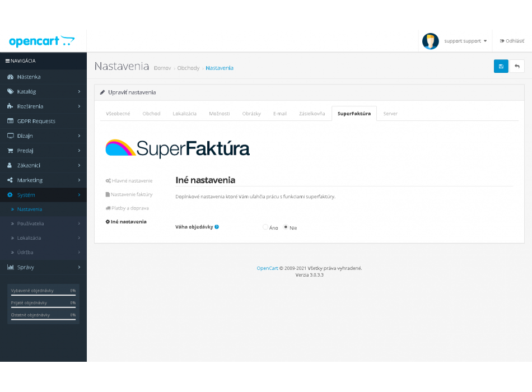532x392 pixels.
Task: Click the pencil icon beside Upraviť nastavenia
Action: click(x=102, y=92)
